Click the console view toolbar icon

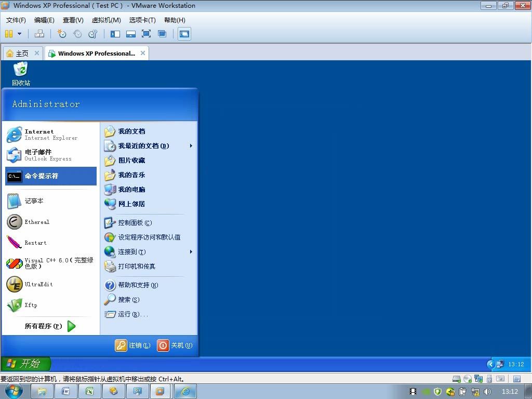pyautogui.click(x=184, y=34)
